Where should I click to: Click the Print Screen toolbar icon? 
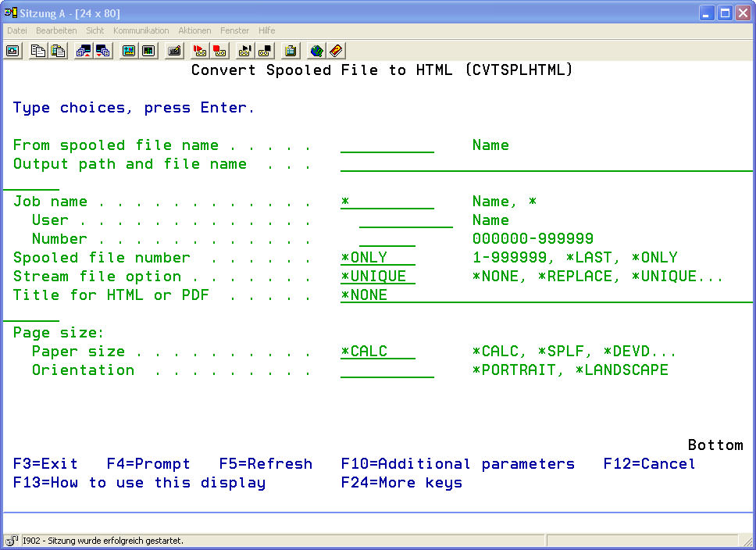tap(13, 51)
